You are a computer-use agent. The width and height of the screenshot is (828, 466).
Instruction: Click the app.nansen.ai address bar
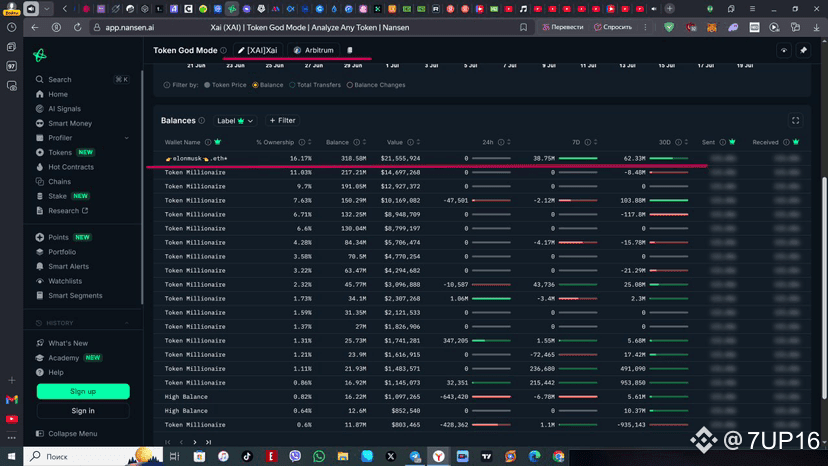[130, 27]
